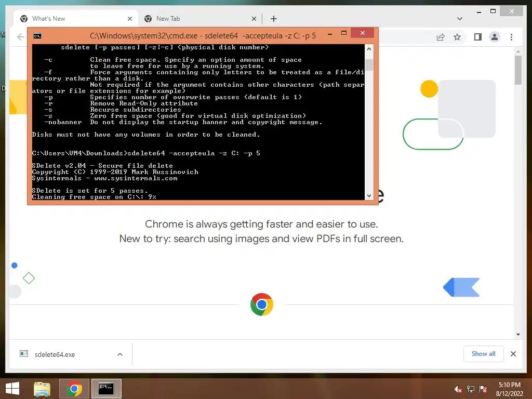
Task: Click Chrome taskbar icon
Action: coord(74,389)
